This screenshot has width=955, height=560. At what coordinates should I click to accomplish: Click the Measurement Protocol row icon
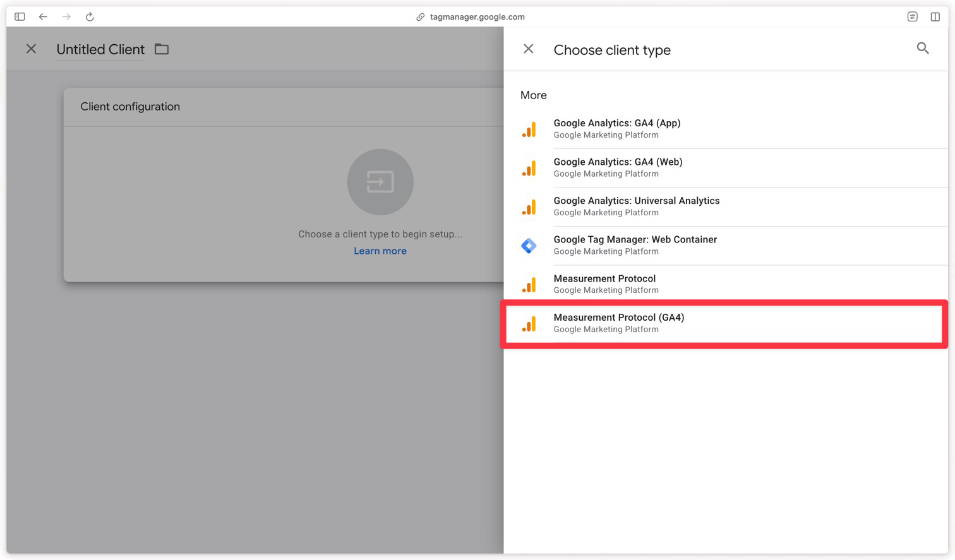529,285
